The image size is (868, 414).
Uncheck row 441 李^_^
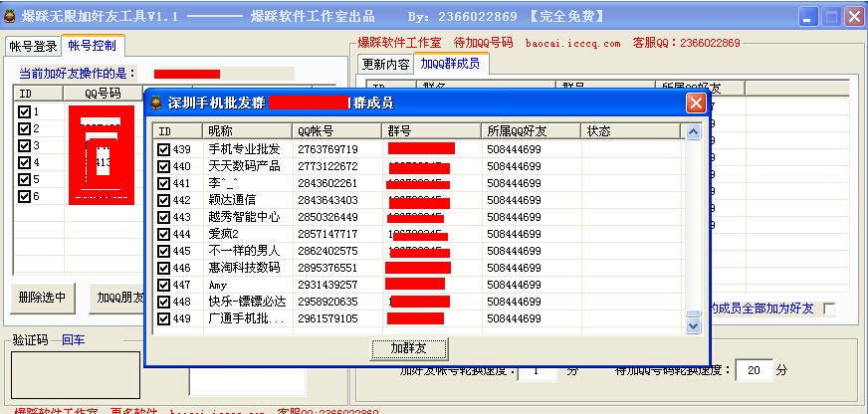click(x=164, y=183)
